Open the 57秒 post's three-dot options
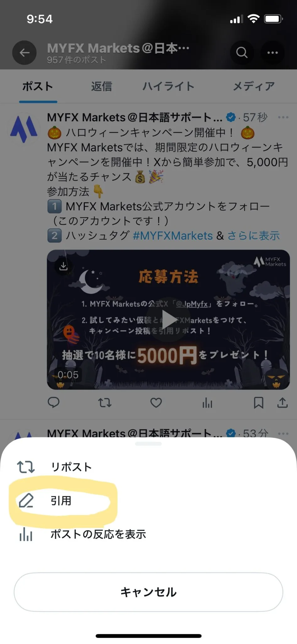297x644 pixels. pyautogui.click(x=283, y=117)
